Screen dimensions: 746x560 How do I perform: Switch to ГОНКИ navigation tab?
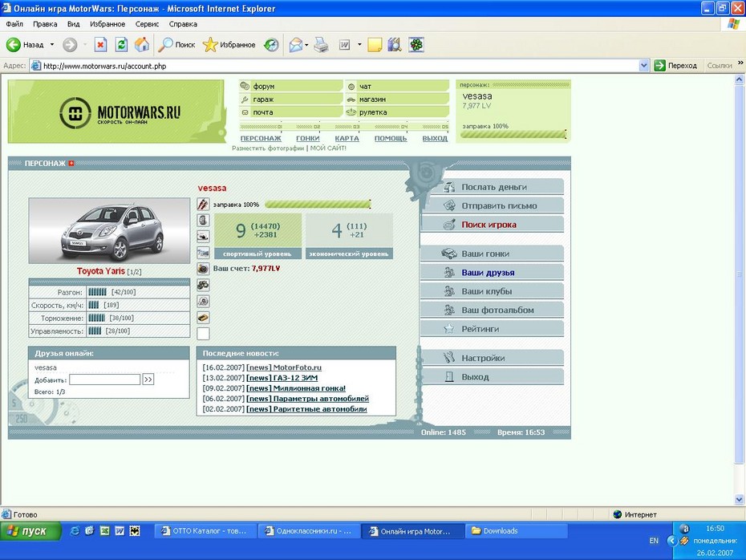coord(307,138)
